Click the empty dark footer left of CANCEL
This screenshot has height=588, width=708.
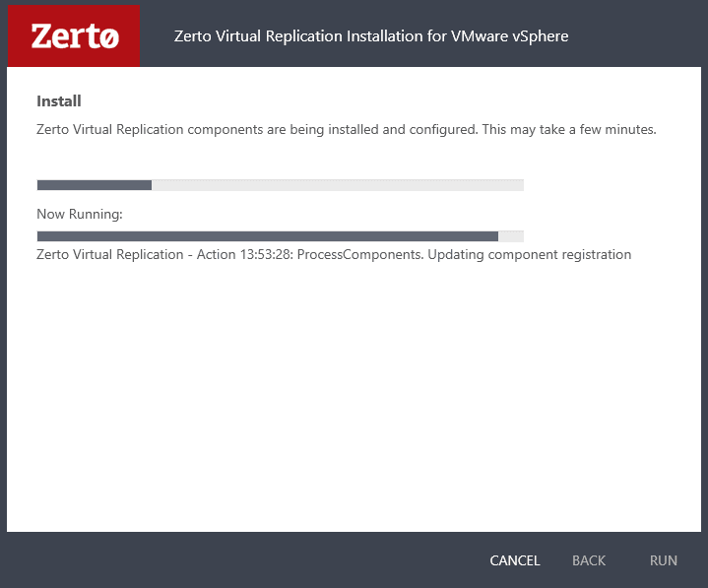246,560
